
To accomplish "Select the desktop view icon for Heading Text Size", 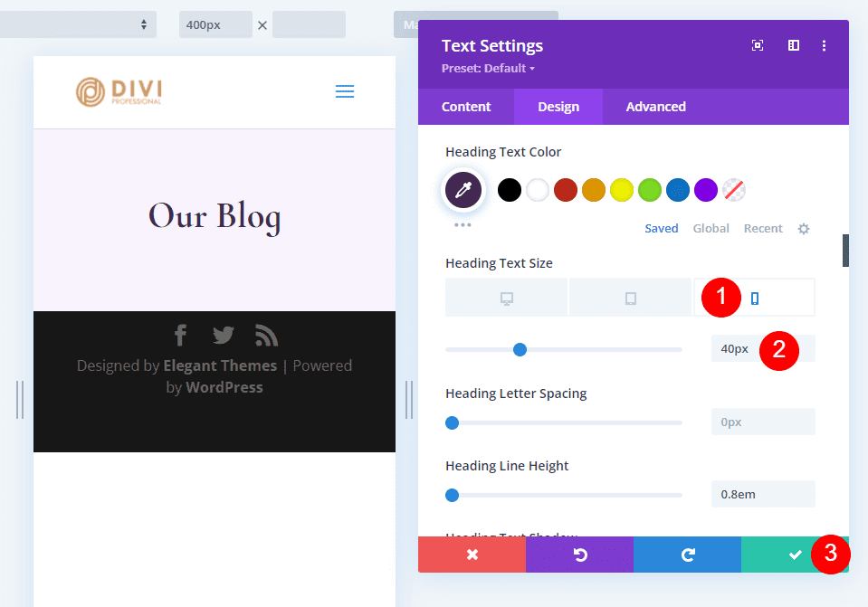I will pos(506,297).
